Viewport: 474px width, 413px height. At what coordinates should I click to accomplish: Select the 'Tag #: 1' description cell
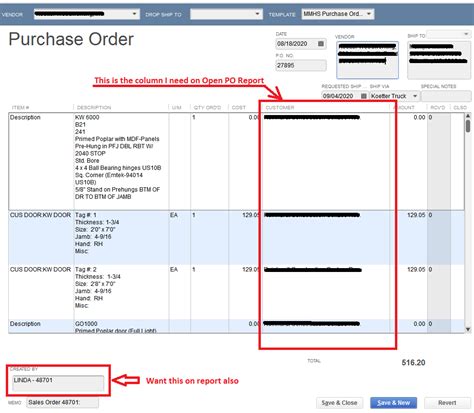click(121, 237)
